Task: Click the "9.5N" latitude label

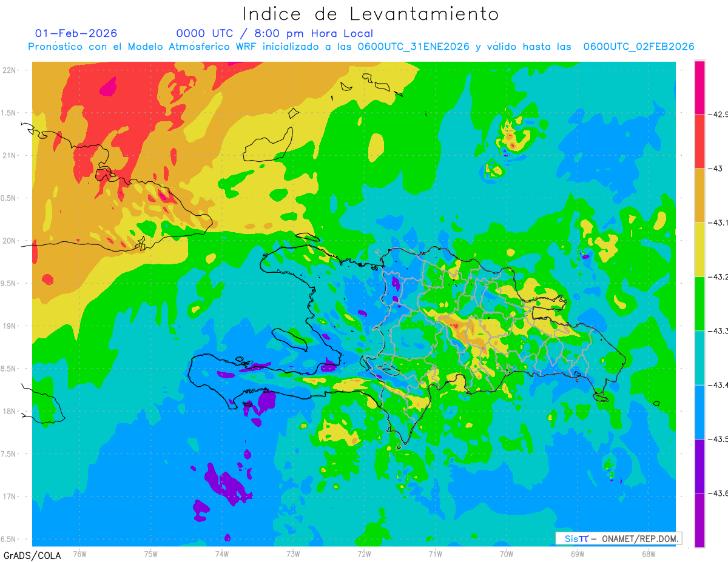Action: coord(9,283)
